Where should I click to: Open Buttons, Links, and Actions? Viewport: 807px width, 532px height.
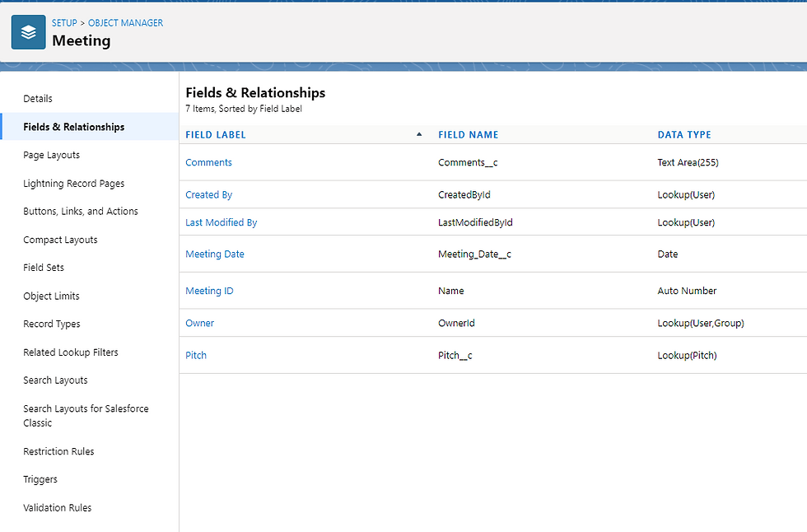(x=81, y=212)
